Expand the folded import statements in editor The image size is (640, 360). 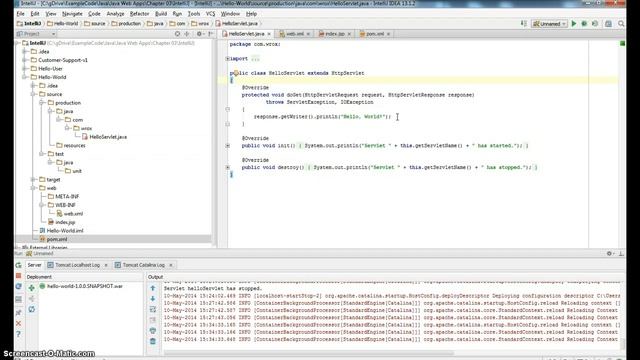click(227, 59)
